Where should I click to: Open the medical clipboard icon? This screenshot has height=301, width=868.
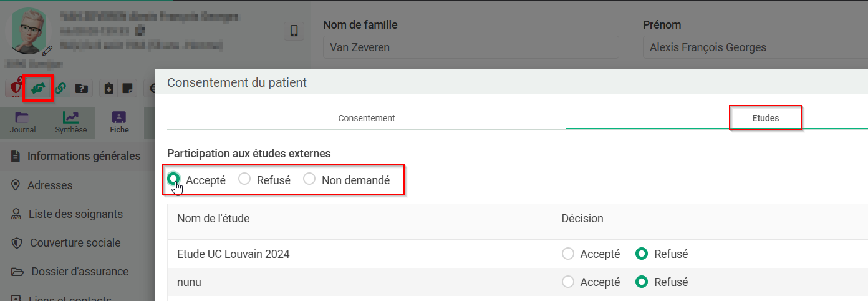coord(109,88)
